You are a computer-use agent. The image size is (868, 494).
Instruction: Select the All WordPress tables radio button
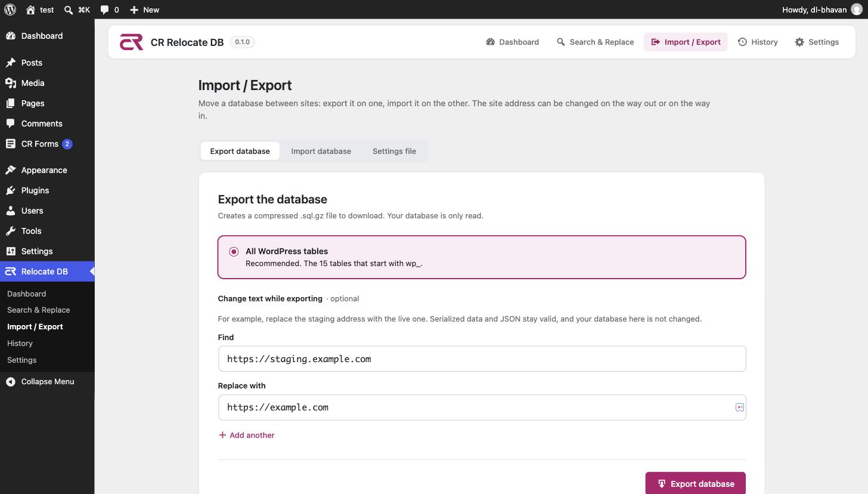[234, 252]
